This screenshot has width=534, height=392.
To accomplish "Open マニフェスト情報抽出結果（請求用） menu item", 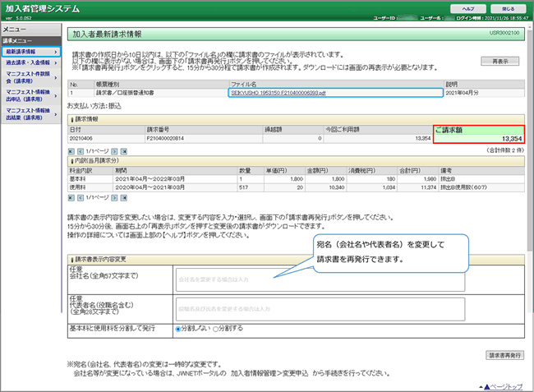I will tap(30, 114).
